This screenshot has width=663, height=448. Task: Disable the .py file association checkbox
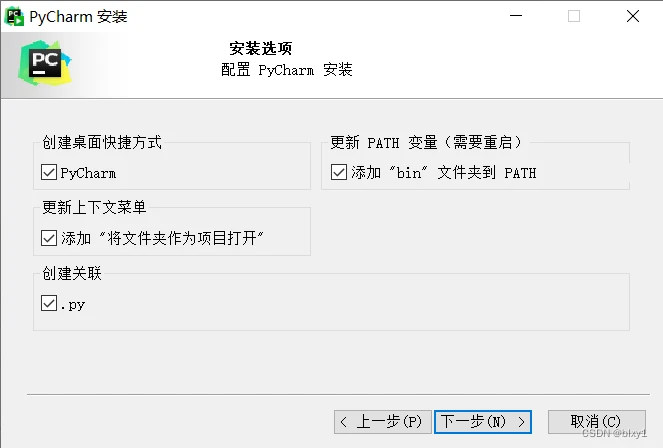[x=49, y=303]
